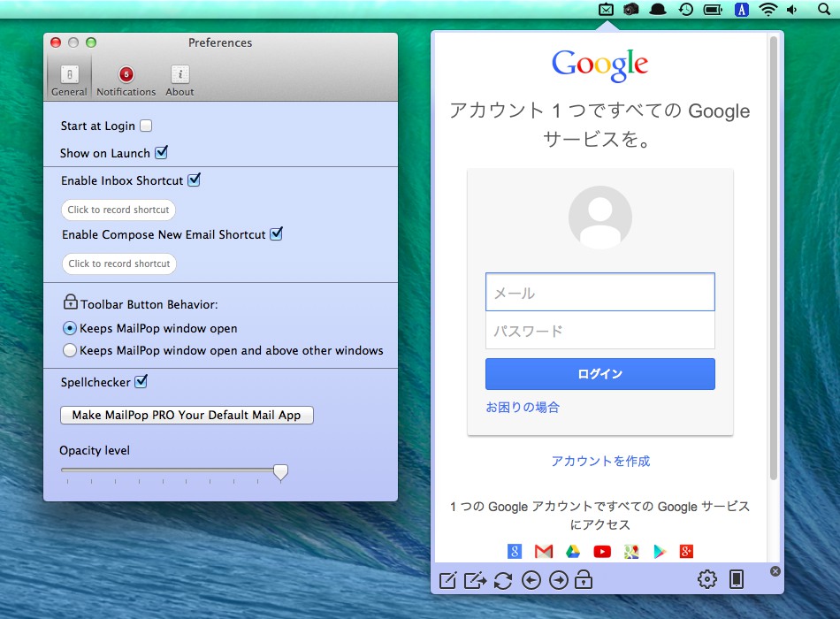Click the profile avatar placeholder image
This screenshot has height=619, width=840.
coord(600,217)
